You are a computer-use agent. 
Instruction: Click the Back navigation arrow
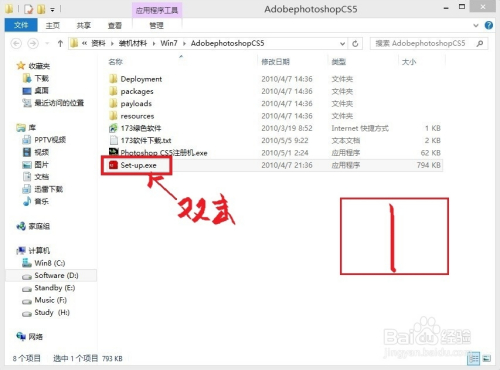pyautogui.click(x=16, y=43)
